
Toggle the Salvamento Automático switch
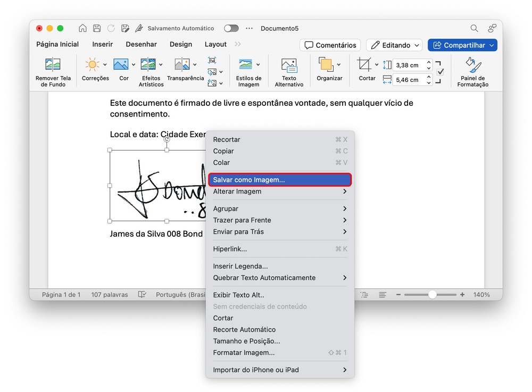pos(231,28)
